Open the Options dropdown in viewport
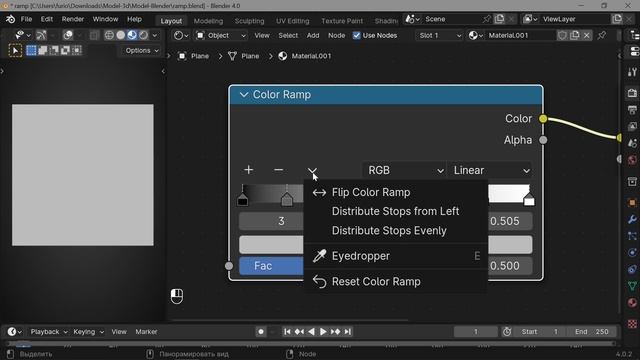The width and height of the screenshot is (640, 360). tap(141, 51)
